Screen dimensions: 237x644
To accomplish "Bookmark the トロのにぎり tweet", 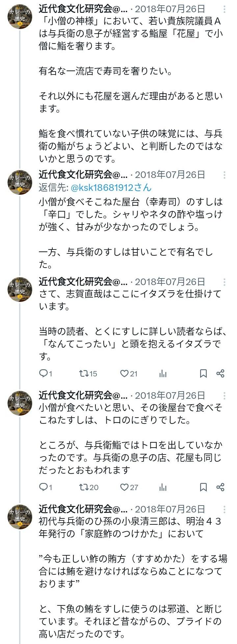I will [203, 487].
